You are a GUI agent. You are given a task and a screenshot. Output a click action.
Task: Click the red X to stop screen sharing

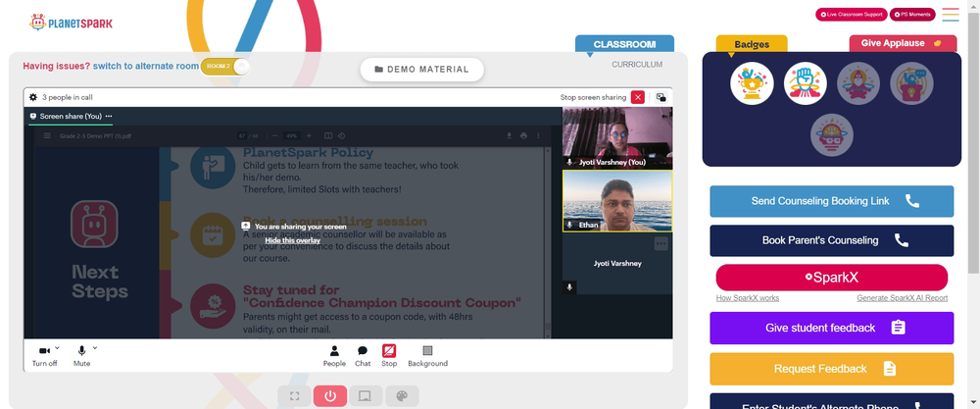pyautogui.click(x=638, y=97)
